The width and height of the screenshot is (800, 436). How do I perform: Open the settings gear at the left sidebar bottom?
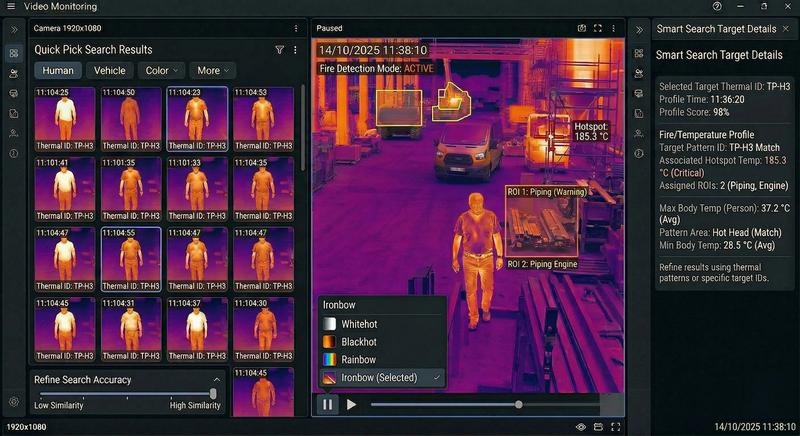[x=14, y=401]
